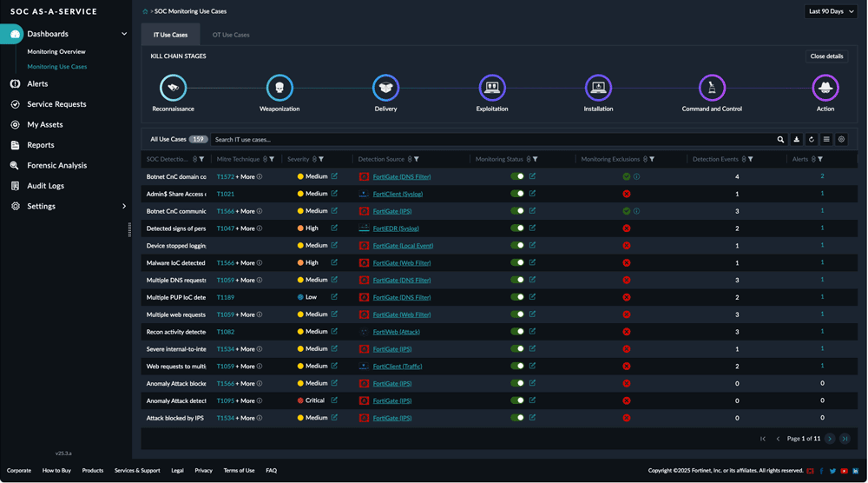Collapse the Dashboards menu chevron
868x483 pixels.
tap(124, 34)
